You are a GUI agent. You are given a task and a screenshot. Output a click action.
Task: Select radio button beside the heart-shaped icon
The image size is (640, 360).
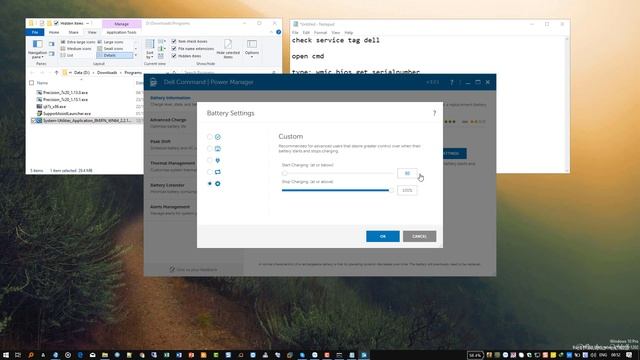[209, 160]
